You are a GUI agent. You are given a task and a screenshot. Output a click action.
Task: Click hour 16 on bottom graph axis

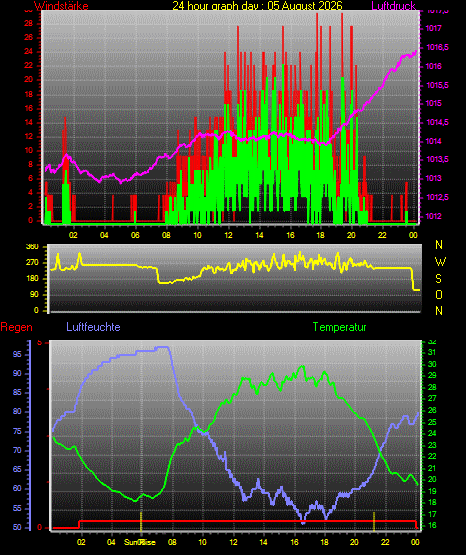(294, 542)
